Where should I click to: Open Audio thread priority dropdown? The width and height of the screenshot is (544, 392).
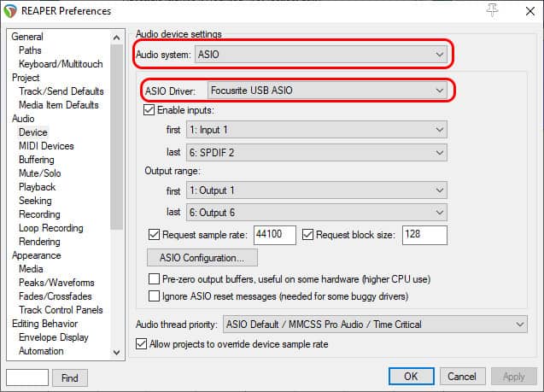[375, 325]
